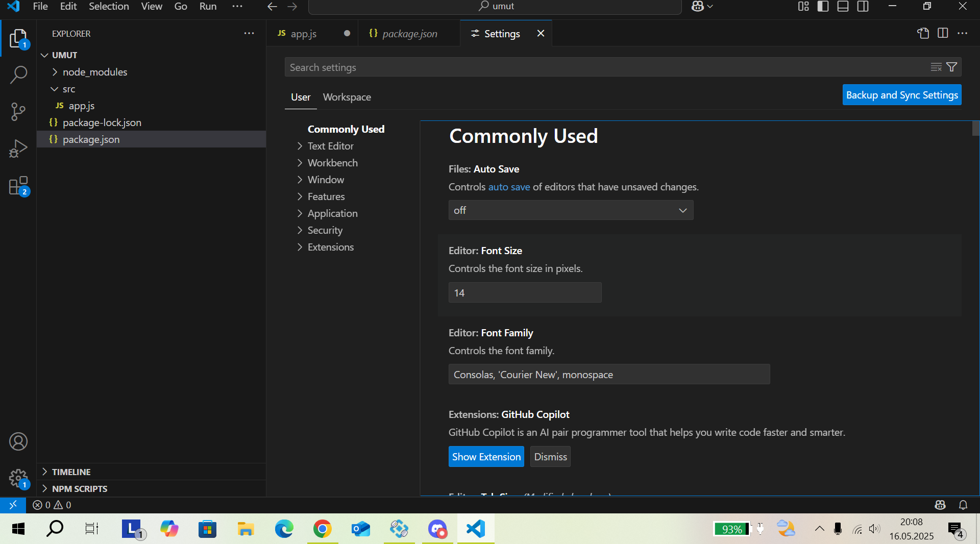This screenshot has height=544, width=980.
Task: Open Run and Debug view
Action: [18, 149]
